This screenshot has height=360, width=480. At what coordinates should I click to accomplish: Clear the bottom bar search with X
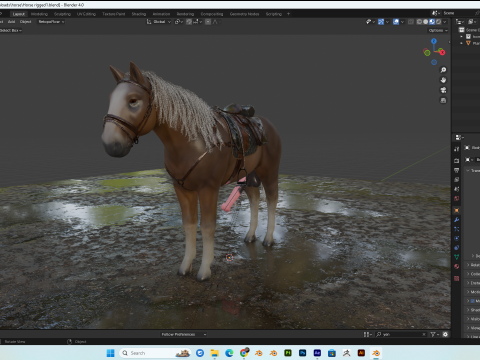point(424,334)
